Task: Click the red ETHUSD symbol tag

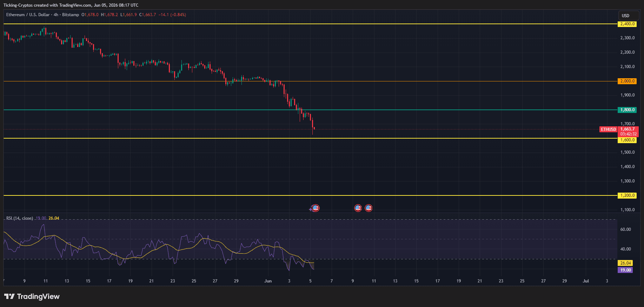Action: pyautogui.click(x=608, y=129)
